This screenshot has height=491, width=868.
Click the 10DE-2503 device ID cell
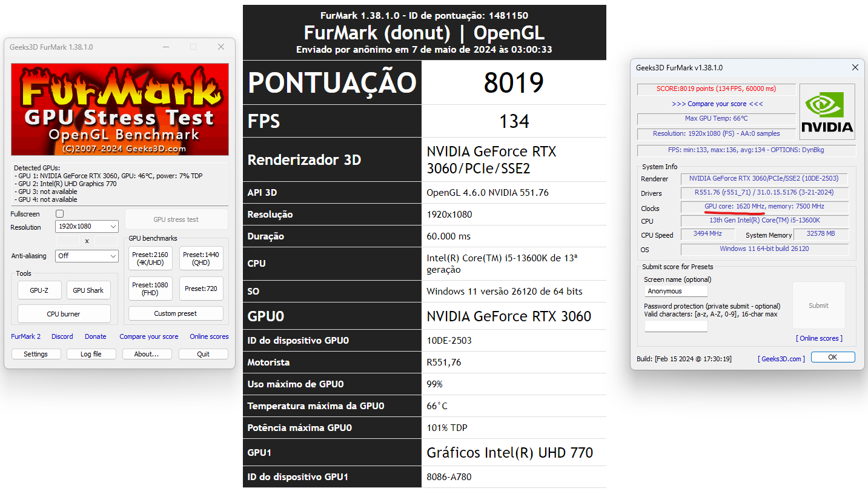[x=514, y=341]
